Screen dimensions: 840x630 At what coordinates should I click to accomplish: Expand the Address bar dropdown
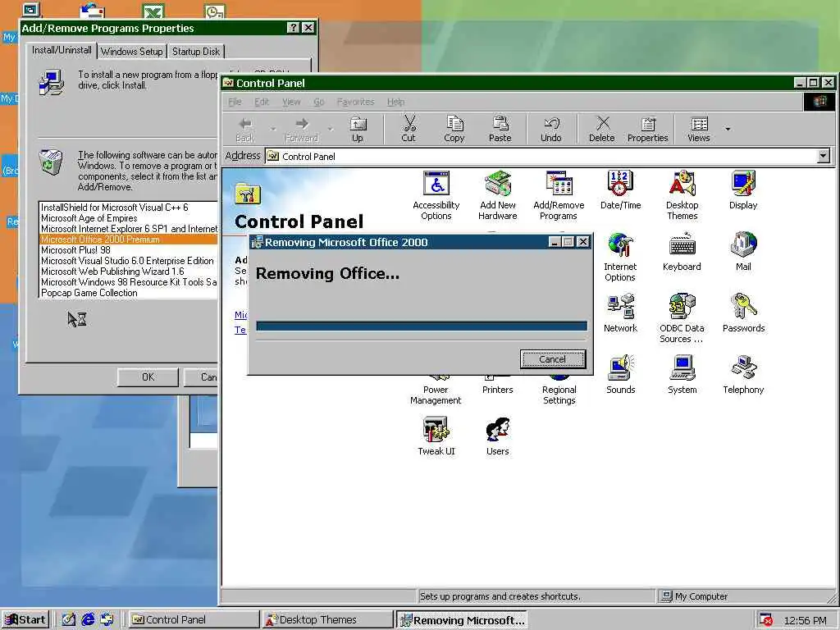[x=824, y=156]
